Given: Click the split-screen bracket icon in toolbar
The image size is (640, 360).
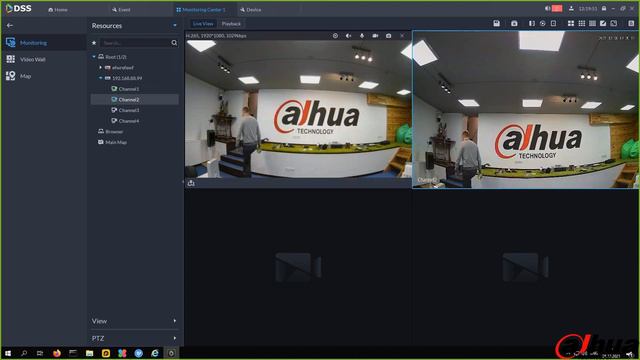Looking at the screenshot, I should click(532, 23).
